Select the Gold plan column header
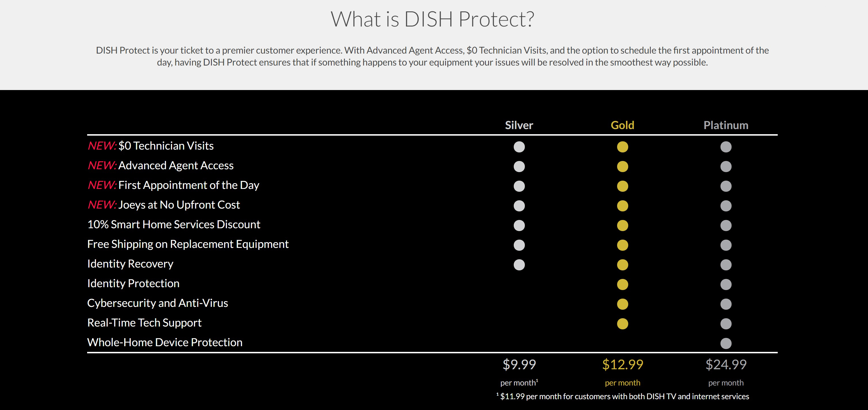 point(622,125)
